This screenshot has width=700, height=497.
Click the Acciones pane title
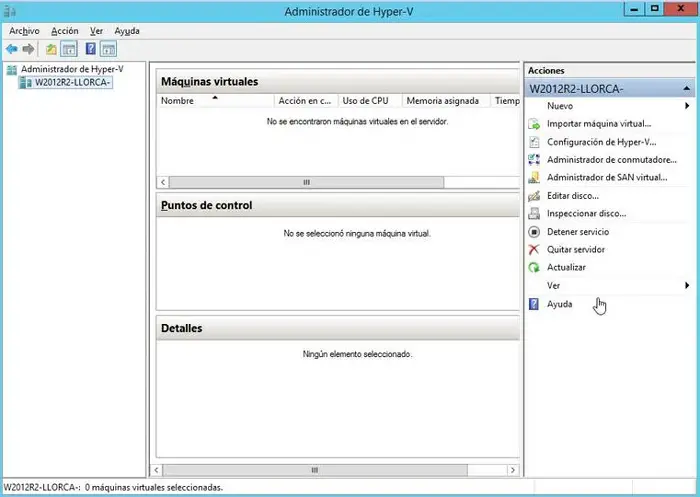[x=546, y=71]
